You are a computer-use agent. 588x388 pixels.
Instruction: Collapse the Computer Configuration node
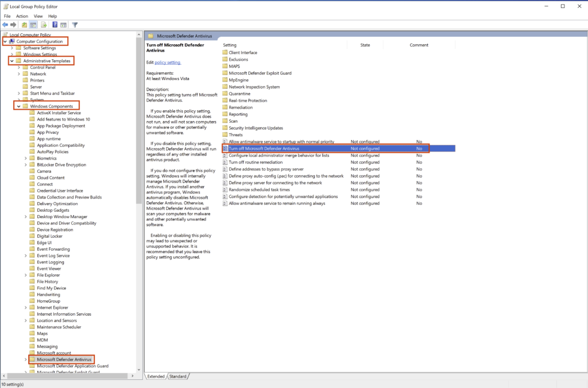[5, 41]
